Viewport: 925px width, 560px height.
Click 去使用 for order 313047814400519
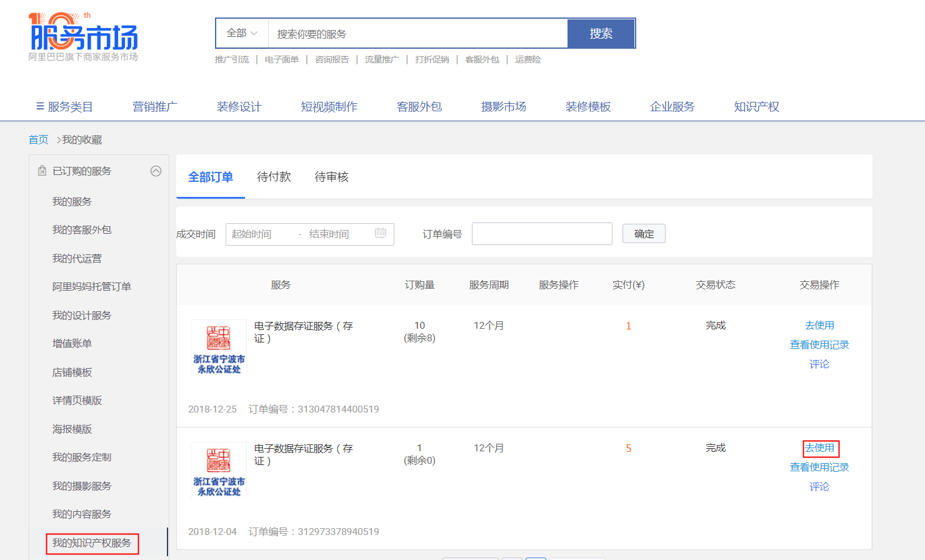pyautogui.click(x=819, y=325)
